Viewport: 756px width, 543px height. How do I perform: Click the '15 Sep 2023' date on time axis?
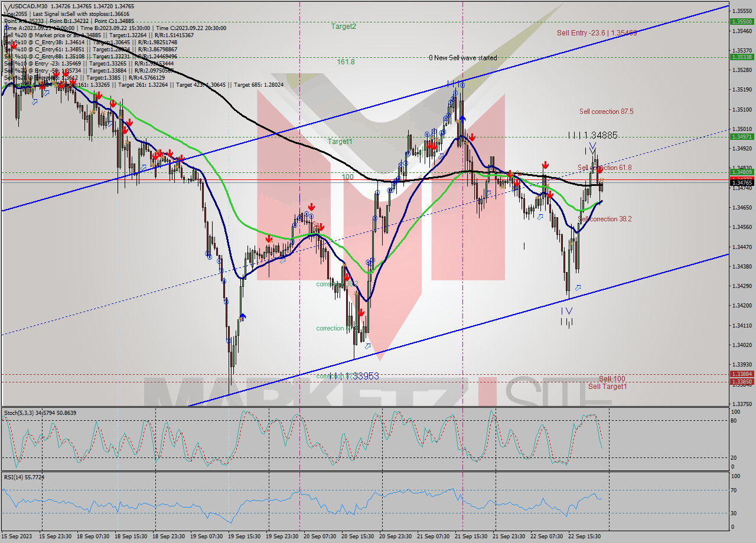pyautogui.click(x=17, y=536)
